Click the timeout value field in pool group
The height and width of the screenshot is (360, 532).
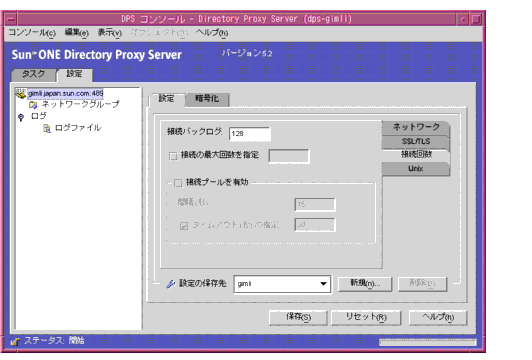point(315,225)
